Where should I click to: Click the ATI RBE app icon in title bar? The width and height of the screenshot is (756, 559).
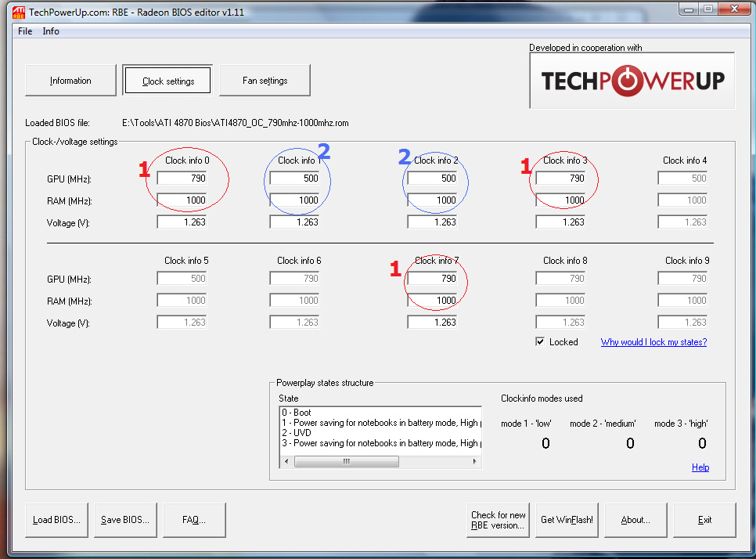(x=18, y=12)
